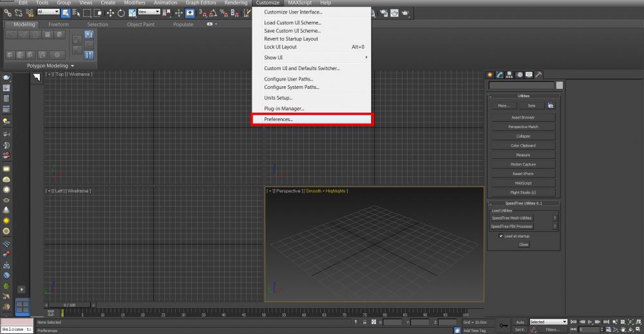Click the Rendered Frame Window icon

click(x=394, y=13)
